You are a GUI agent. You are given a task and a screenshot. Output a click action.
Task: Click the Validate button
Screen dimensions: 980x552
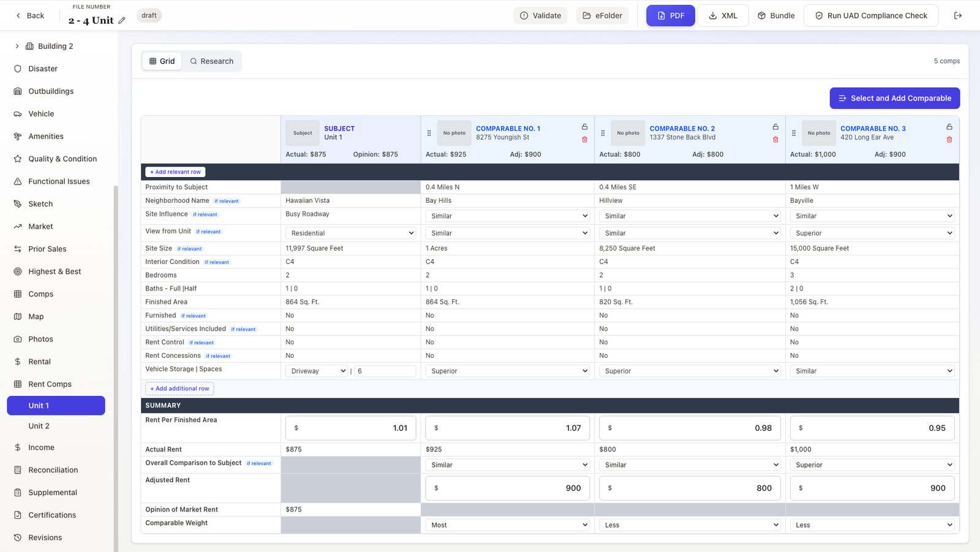coord(540,15)
